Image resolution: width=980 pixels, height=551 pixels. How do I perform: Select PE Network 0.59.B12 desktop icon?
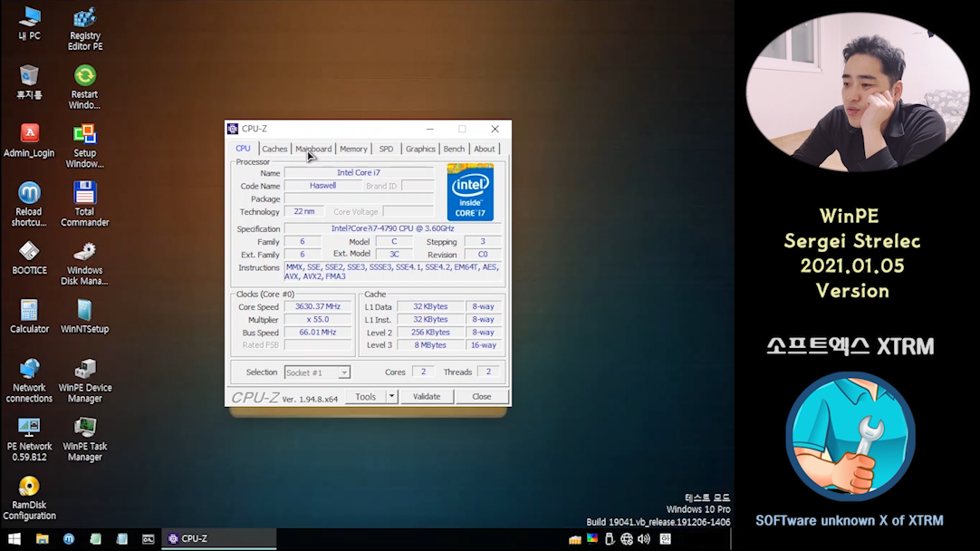click(29, 439)
